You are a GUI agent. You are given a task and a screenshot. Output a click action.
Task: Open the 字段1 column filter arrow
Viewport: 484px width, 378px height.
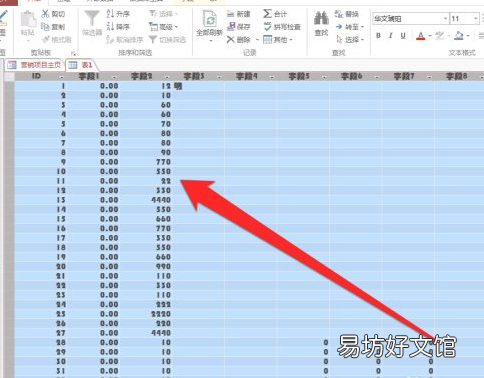click(114, 77)
